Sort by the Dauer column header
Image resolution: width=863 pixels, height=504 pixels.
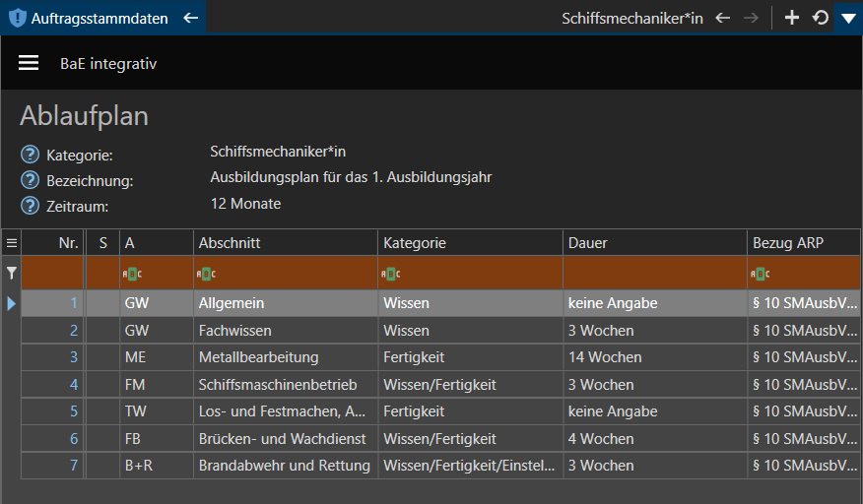[654, 242]
